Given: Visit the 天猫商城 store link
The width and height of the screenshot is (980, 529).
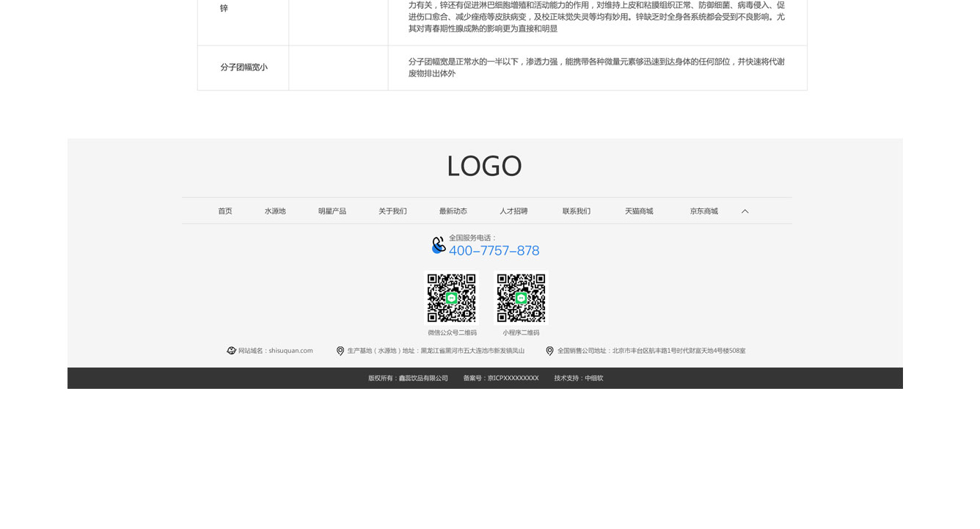Looking at the screenshot, I should 639,211.
